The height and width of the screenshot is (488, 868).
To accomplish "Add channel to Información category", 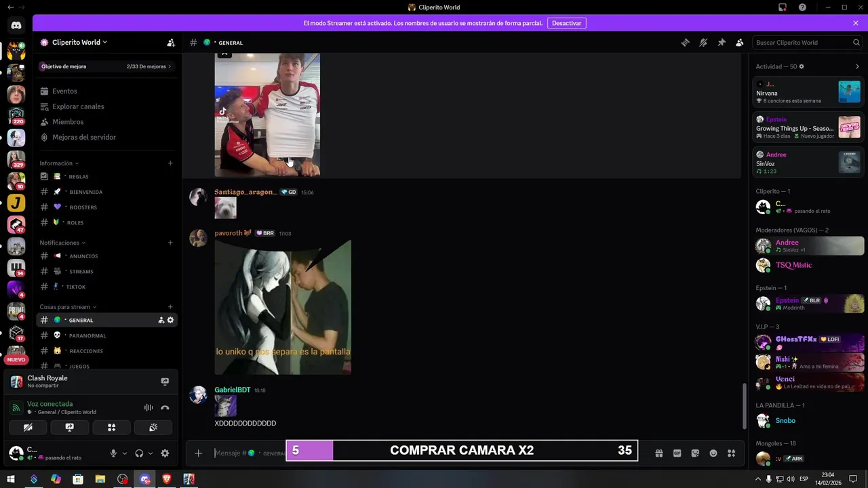I will pos(170,163).
